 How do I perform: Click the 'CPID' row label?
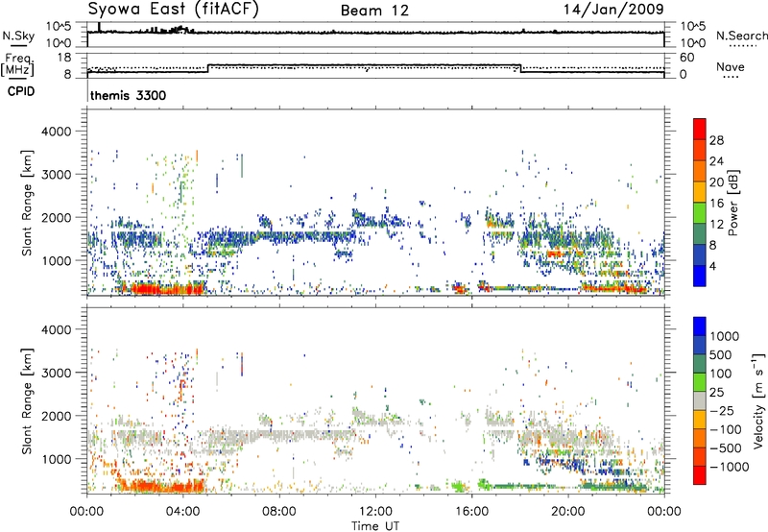(21, 91)
